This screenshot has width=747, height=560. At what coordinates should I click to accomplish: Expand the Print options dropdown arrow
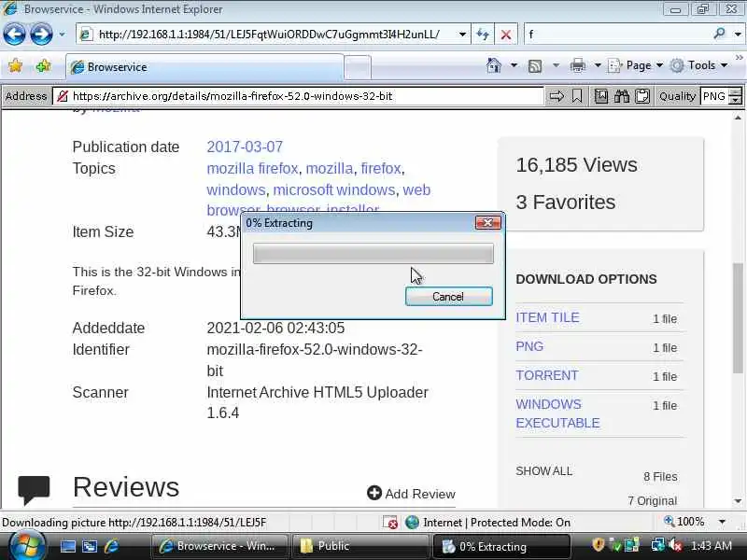pyautogui.click(x=598, y=65)
